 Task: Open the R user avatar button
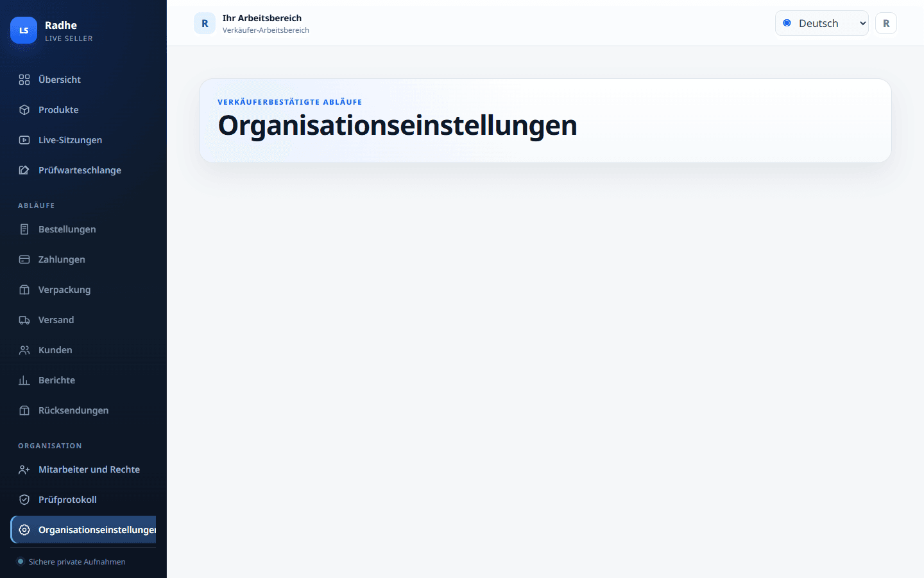(886, 23)
